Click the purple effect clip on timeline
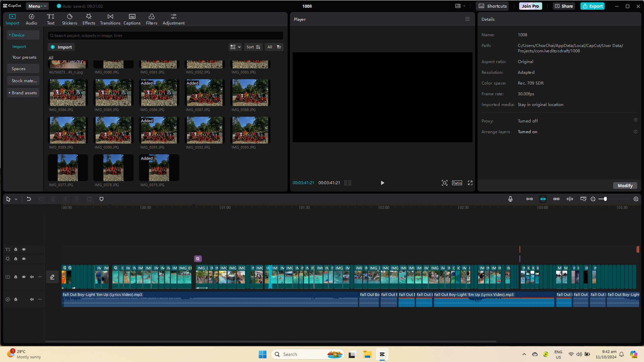Viewport: 644px width, 362px height. pyautogui.click(x=198, y=259)
